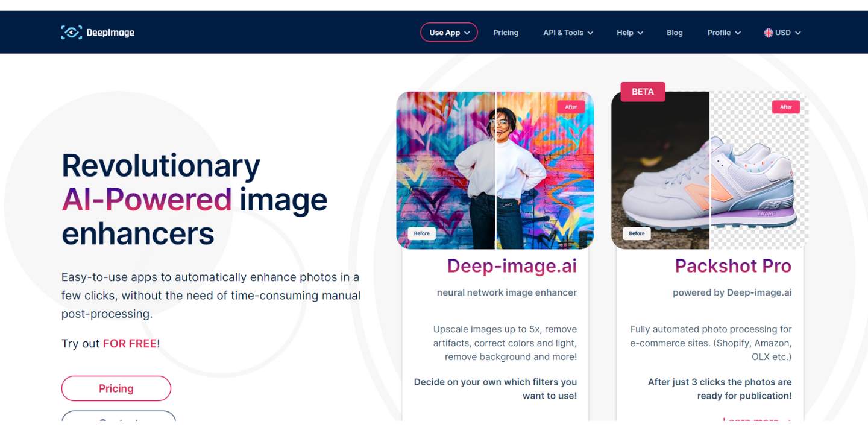Select the UK flag currency icon

coord(768,33)
